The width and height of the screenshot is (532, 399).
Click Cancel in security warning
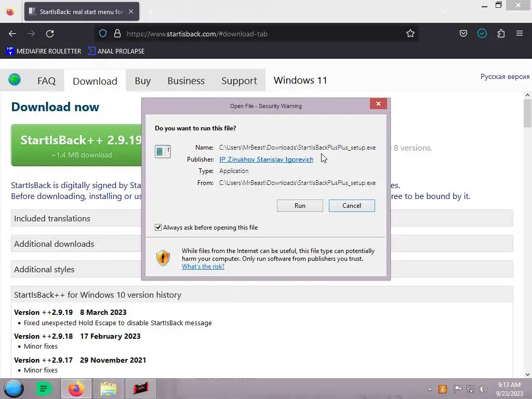point(352,206)
